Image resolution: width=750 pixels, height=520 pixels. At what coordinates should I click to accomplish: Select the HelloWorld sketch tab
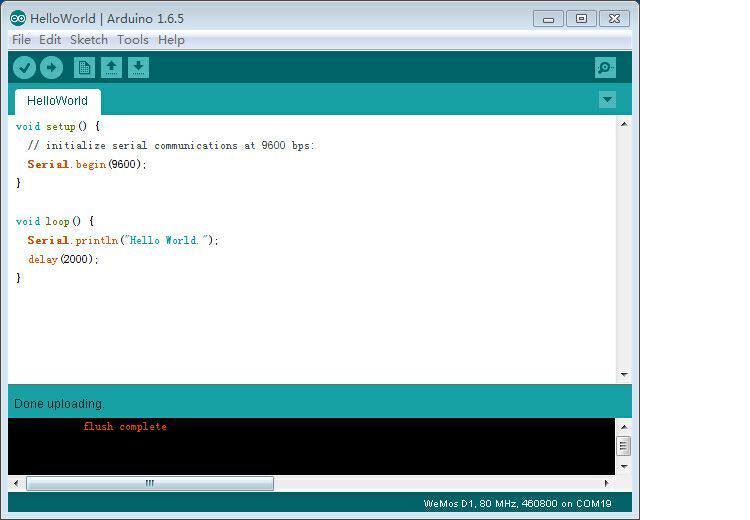(x=57, y=101)
